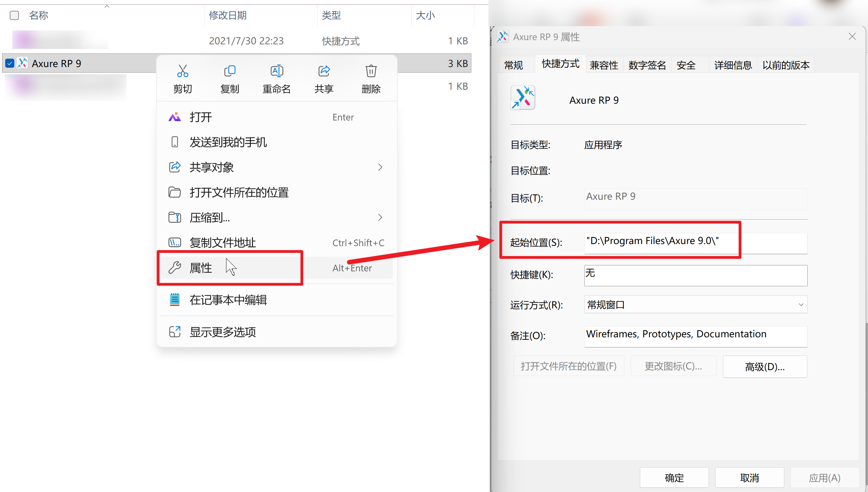
Task: Switch to the 兼容性 tab
Action: (x=604, y=65)
